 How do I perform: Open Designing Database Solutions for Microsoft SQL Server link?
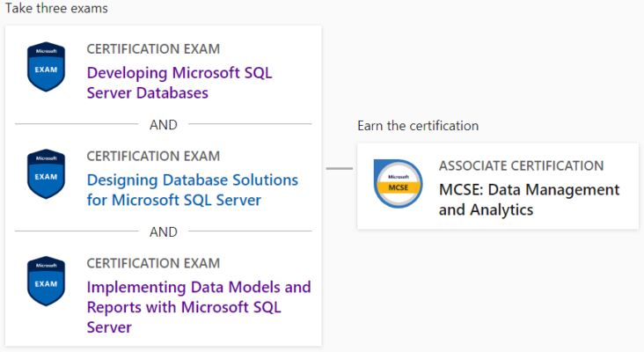(192, 190)
